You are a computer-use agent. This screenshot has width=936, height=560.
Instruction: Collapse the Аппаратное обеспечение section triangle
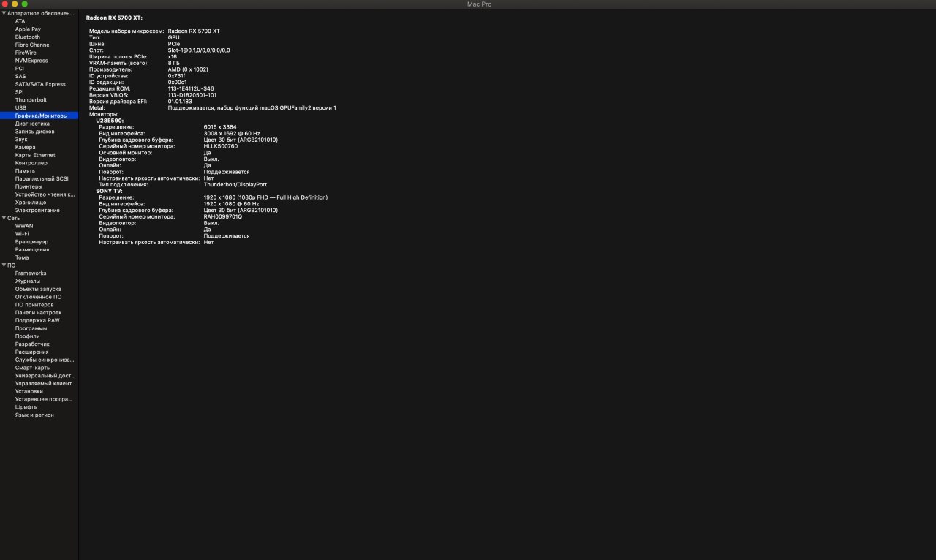point(4,13)
